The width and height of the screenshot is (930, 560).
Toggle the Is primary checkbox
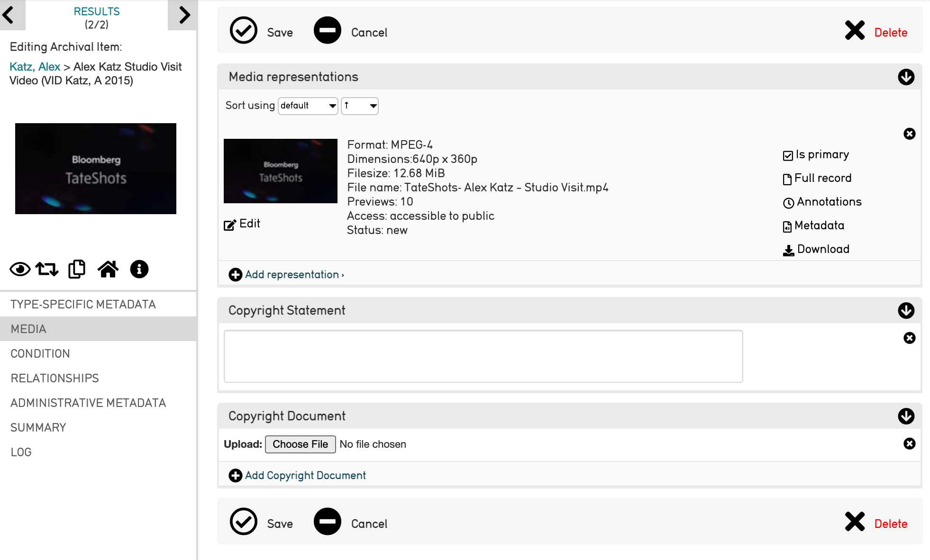pos(788,155)
